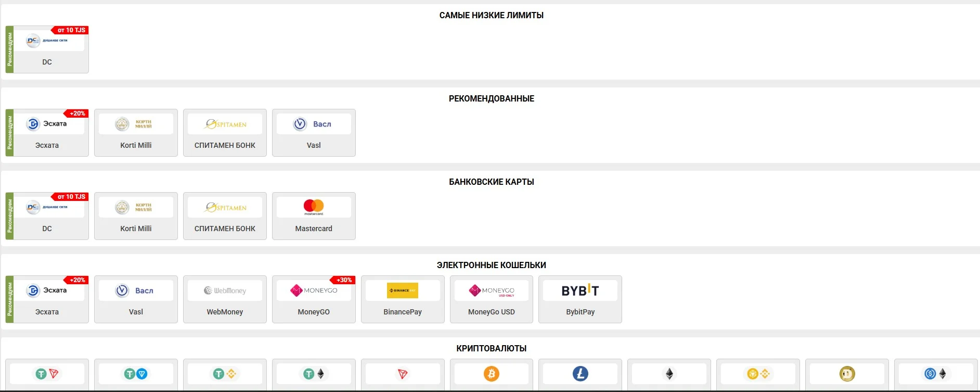Viewport: 980px width, 392px height.
Task: Choose Эсхата in the recommended section
Action: [47, 133]
